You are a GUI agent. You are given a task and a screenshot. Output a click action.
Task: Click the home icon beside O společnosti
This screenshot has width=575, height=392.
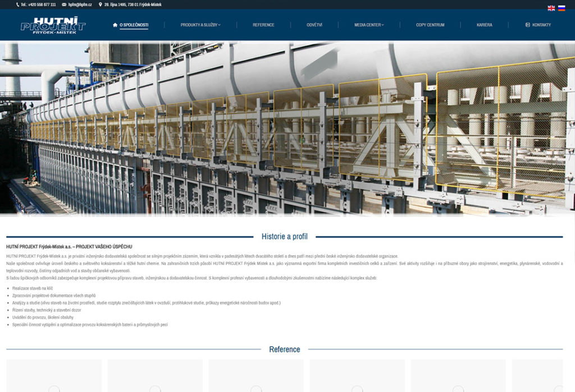point(115,25)
